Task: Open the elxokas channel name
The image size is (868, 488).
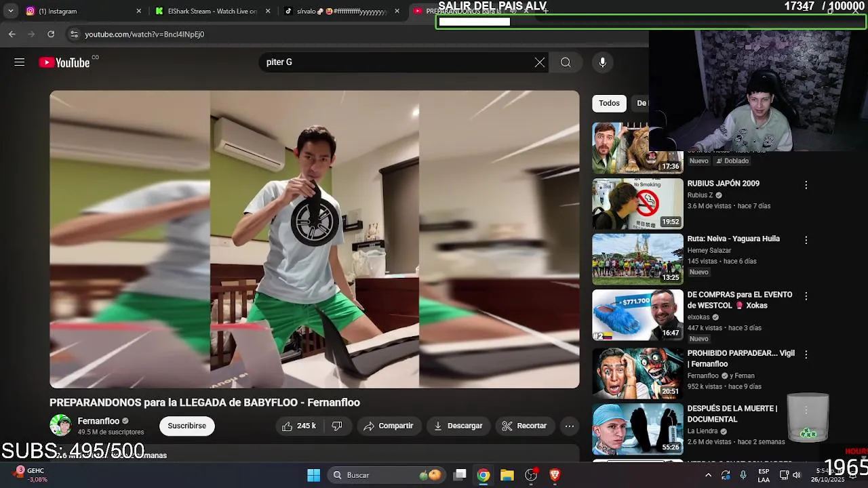Action: [x=698, y=317]
